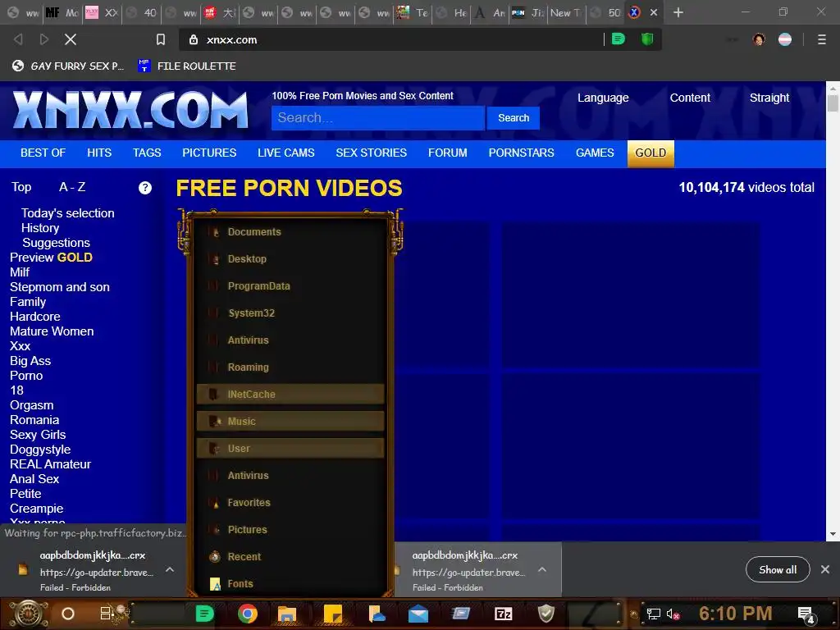
Task: Click the 6:10 PM taskbar clock
Action: click(736, 614)
